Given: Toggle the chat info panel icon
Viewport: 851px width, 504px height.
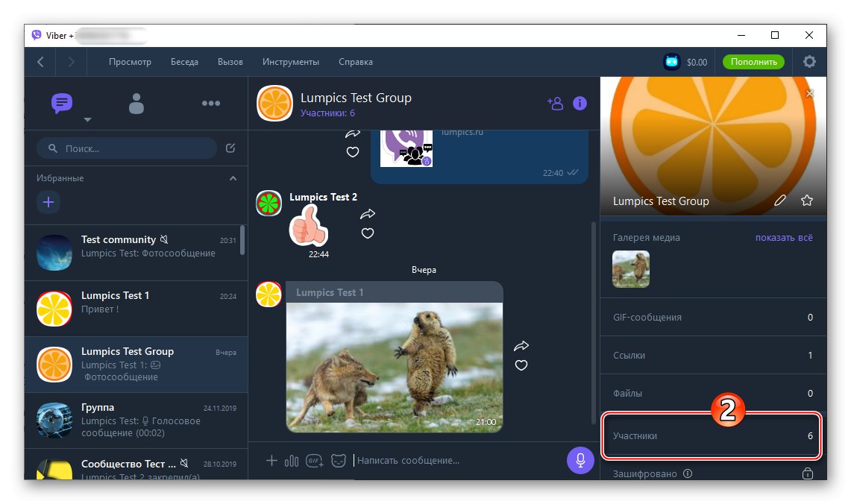Looking at the screenshot, I should point(580,103).
